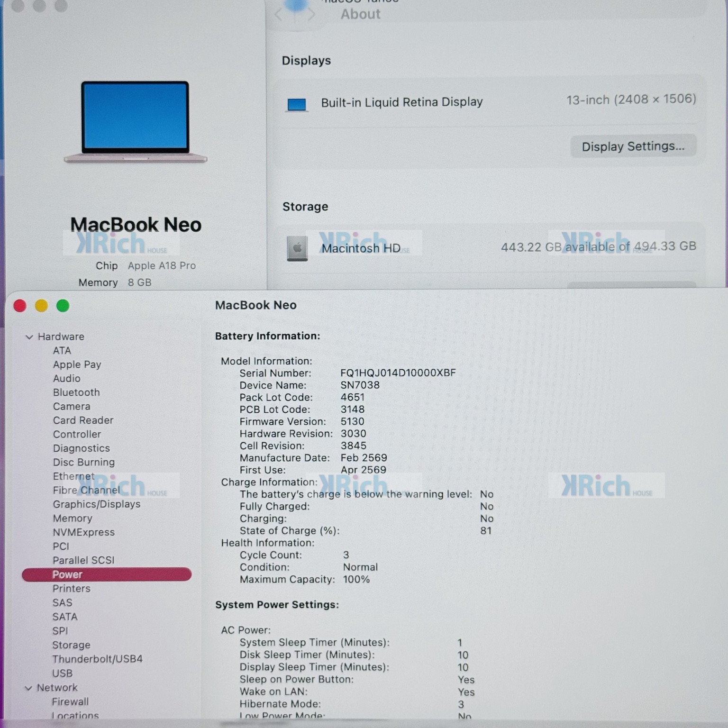
Task: Click 13-inch (2408 × 1506) display resolution
Action: 631,100
